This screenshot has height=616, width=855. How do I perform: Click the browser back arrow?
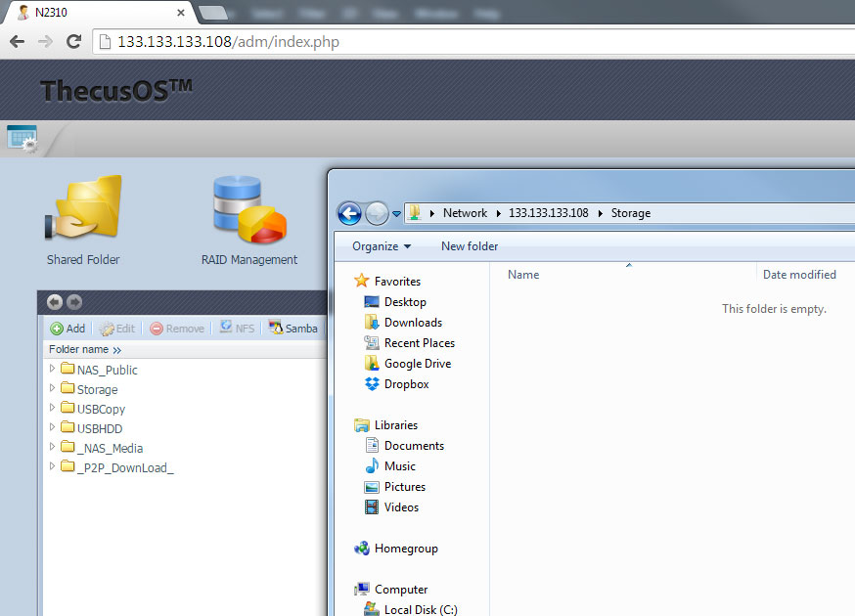tap(18, 42)
